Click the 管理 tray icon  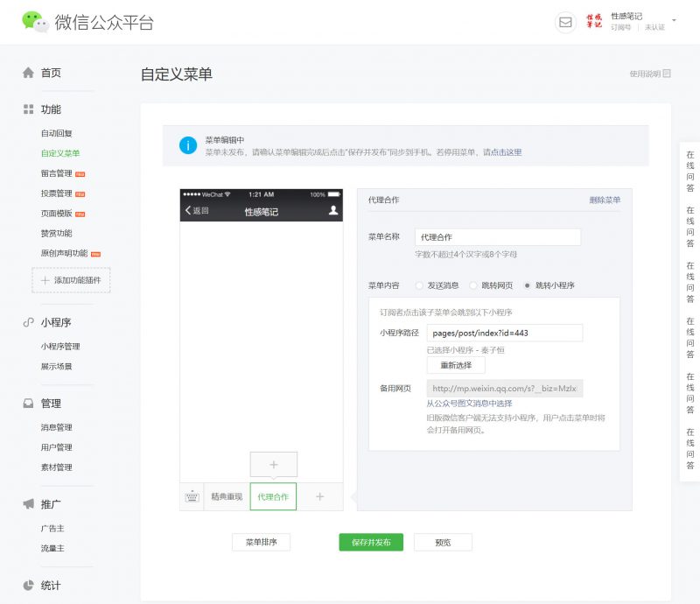[x=28, y=404]
